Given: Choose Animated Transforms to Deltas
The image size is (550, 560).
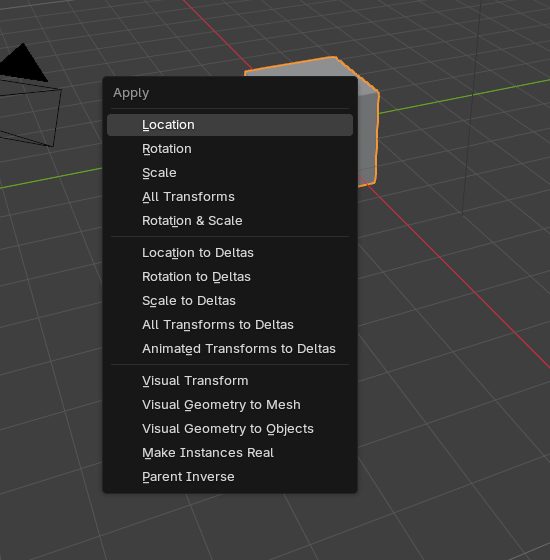Looking at the screenshot, I should tap(230, 349).
